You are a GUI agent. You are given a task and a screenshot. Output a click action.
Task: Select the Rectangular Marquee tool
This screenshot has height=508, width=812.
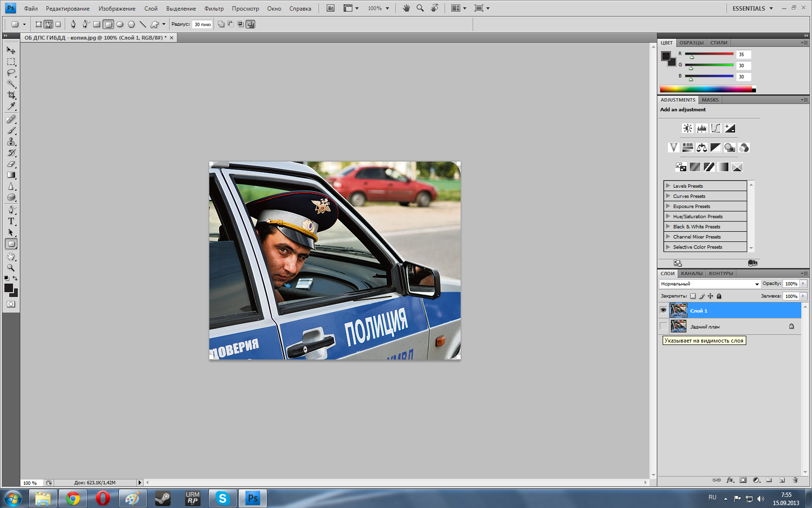pos(11,61)
